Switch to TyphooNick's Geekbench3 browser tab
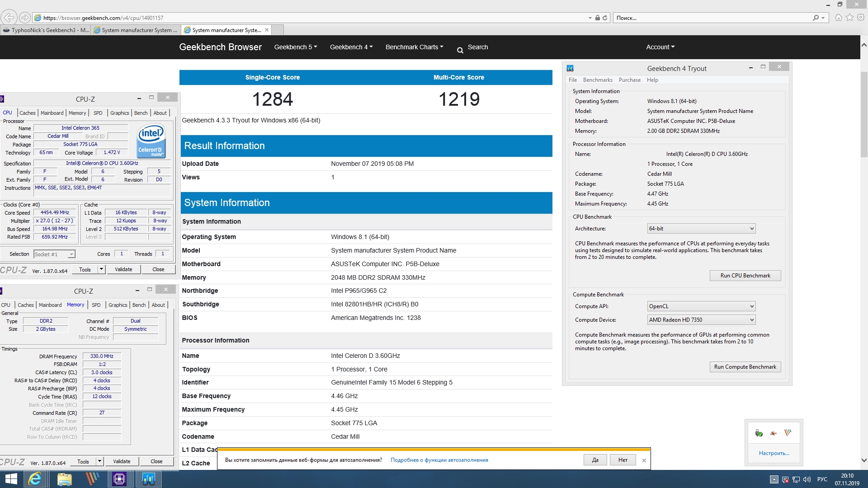 pyautogui.click(x=46, y=30)
